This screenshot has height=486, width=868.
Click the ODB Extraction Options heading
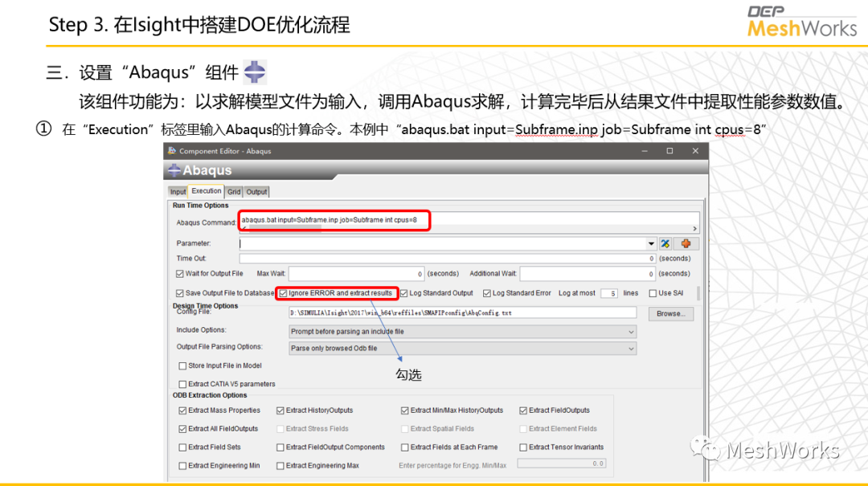pos(210,395)
